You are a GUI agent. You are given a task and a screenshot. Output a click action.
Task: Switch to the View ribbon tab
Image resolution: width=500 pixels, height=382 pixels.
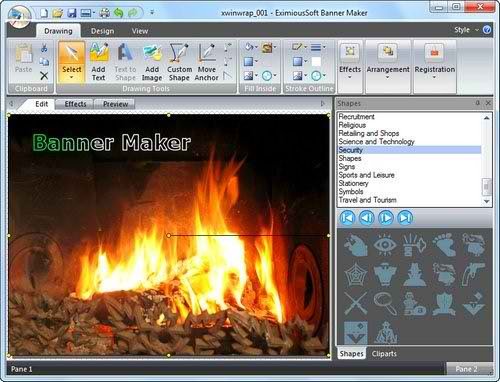click(140, 31)
